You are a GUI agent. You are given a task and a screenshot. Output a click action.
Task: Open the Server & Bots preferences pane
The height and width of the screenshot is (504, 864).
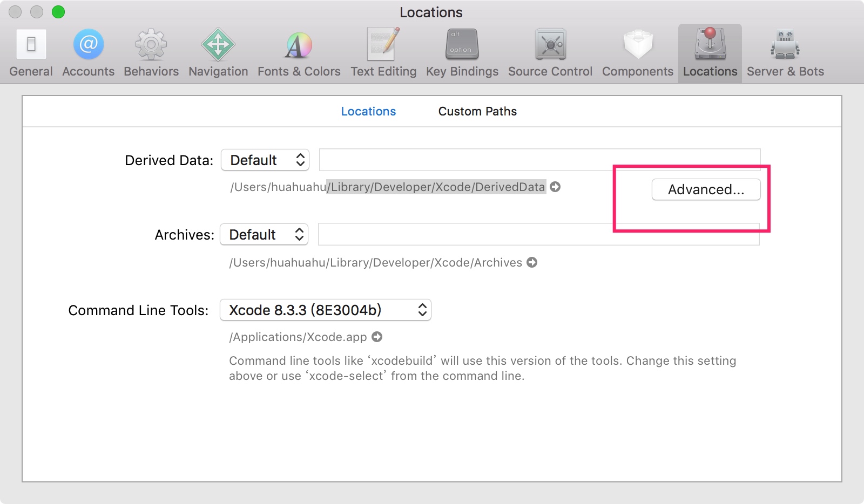point(785,53)
